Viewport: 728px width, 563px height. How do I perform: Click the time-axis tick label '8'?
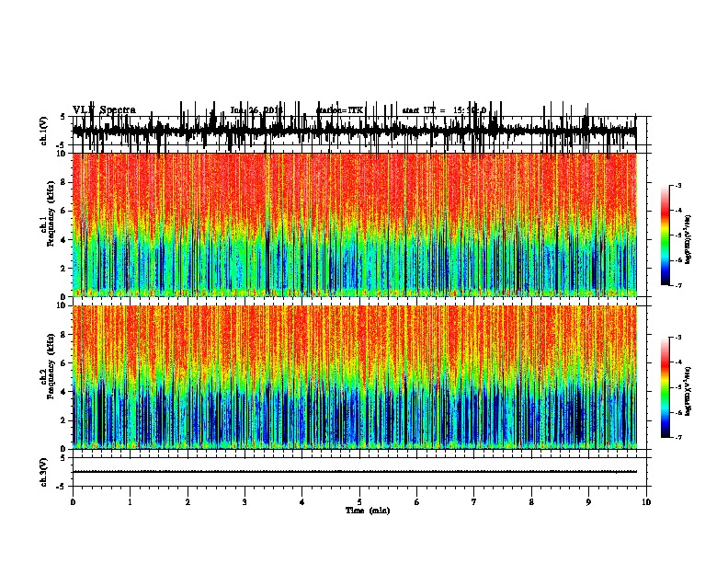click(x=531, y=502)
